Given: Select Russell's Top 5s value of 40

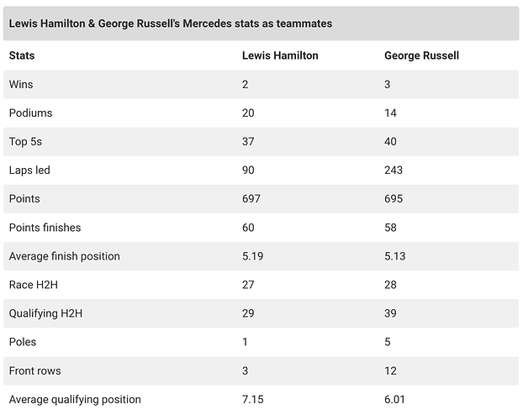Looking at the screenshot, I should coord(391,141).
